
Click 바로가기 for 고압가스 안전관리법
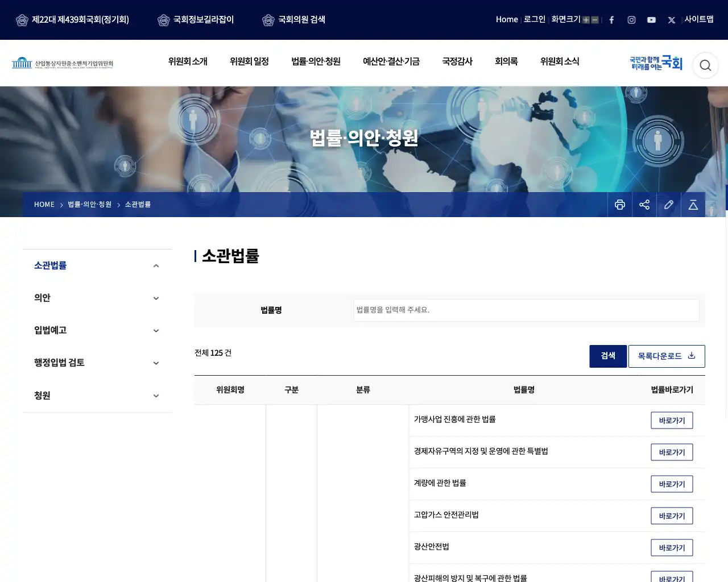[x=672, y=516]
